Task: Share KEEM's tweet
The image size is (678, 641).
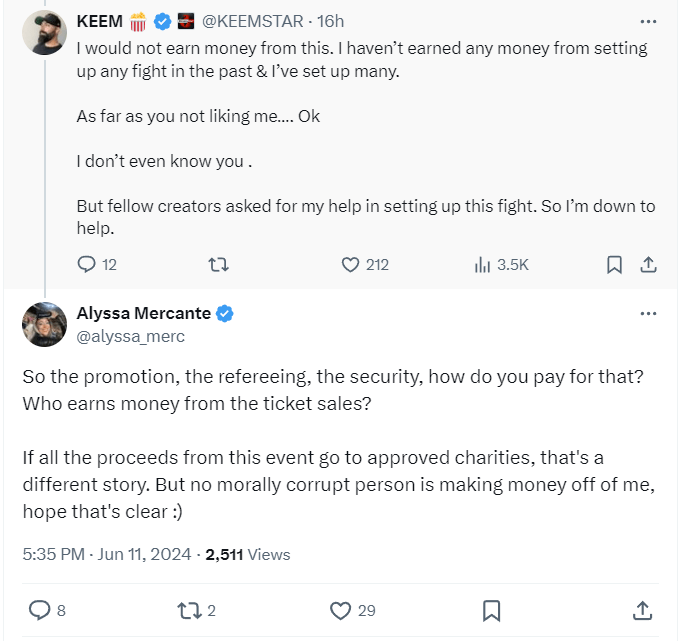Action: pos(647,265)
